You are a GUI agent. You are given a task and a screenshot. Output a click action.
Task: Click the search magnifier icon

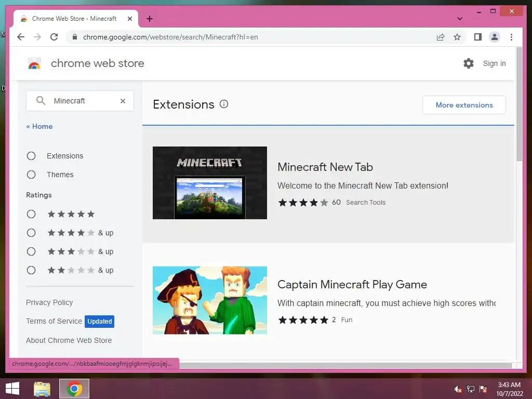[41, 101]
